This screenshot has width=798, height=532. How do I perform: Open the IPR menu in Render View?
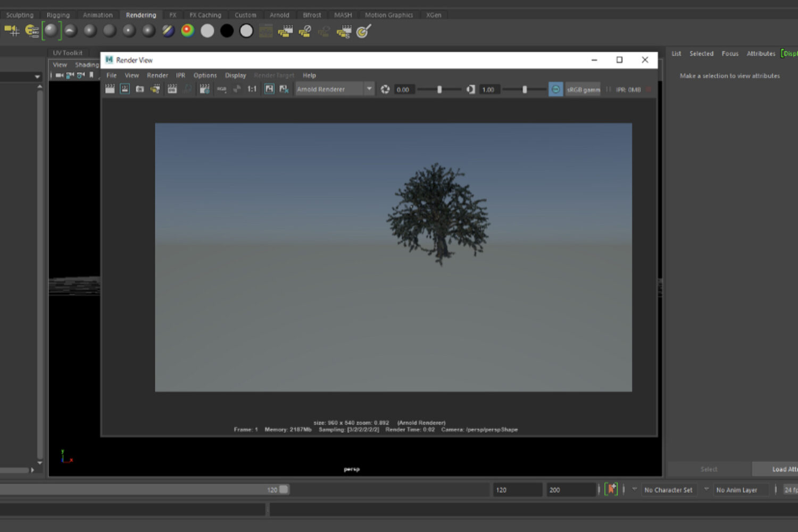180,76
